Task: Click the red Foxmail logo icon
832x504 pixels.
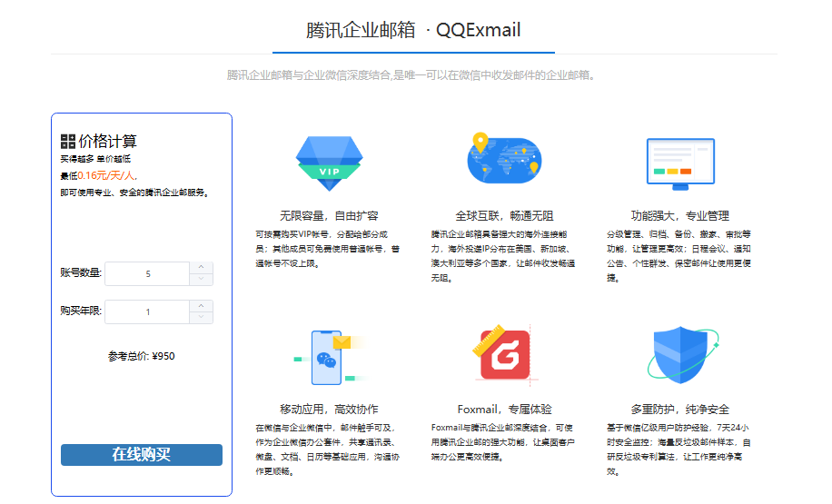Action: 505,354
